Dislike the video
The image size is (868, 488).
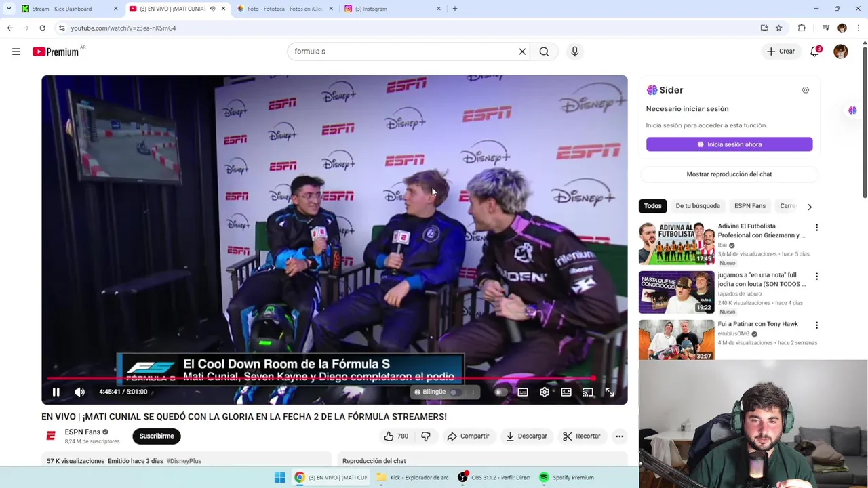click(426, 436)
